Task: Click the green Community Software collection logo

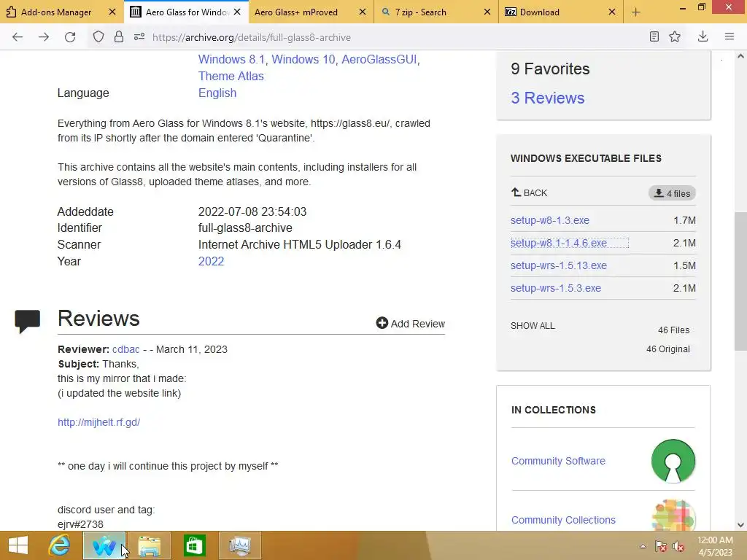Action: (673, 461)
